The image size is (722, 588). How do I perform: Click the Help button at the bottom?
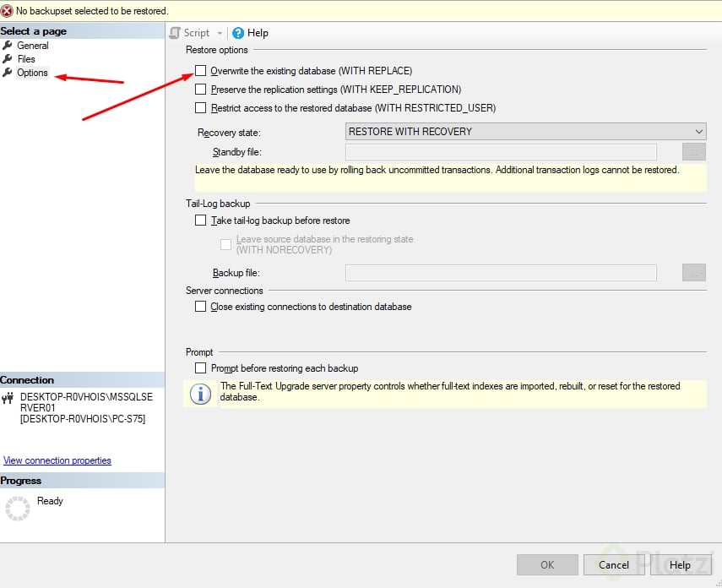(x=681, y=565)
